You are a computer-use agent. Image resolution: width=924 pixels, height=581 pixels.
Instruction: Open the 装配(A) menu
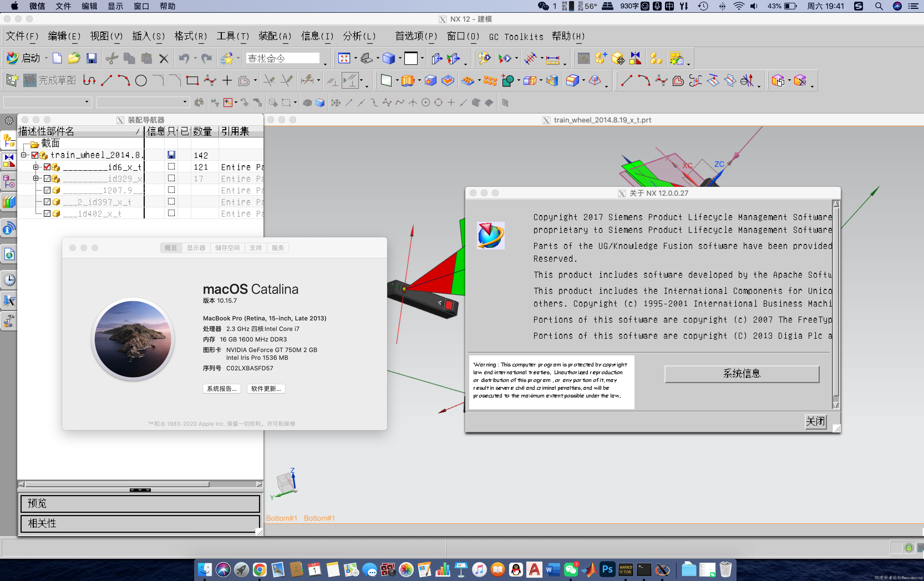point(275,36)
